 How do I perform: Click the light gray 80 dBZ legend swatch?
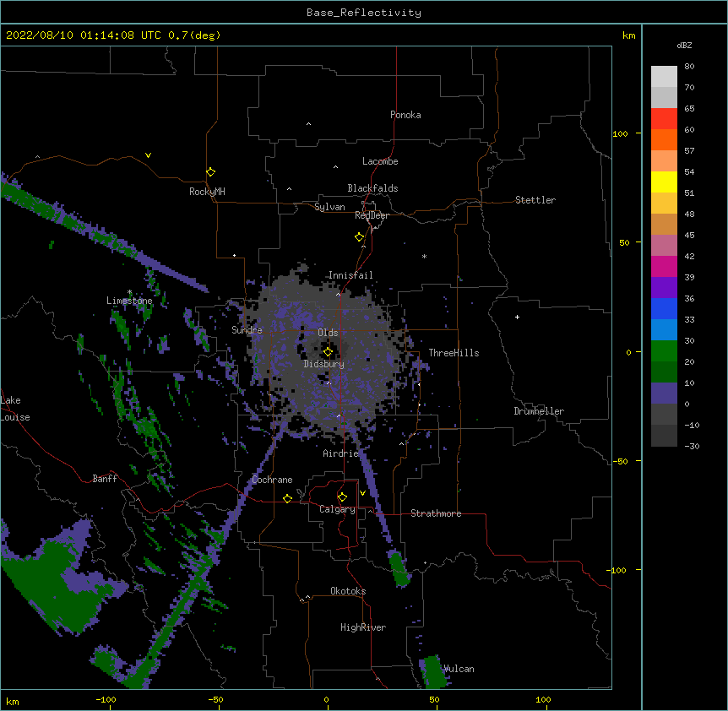pyautogui.click(x=664, y=76)
